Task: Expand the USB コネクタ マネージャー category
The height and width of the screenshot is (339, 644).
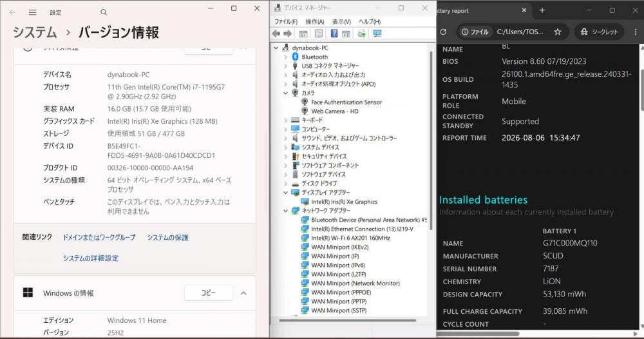Action: (x=285, y=66)
